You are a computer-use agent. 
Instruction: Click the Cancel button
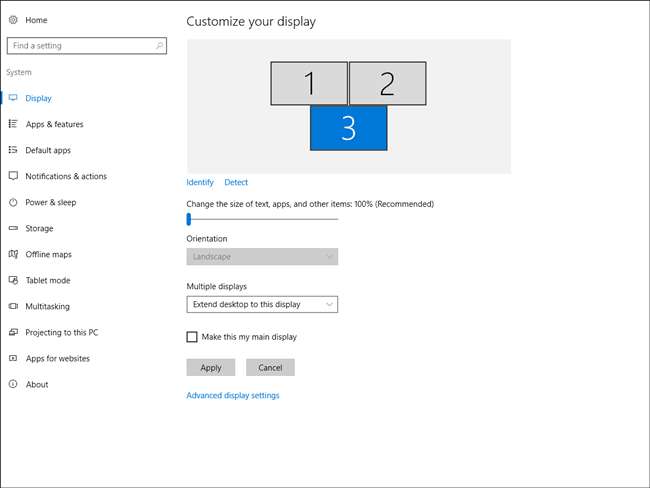270,367
